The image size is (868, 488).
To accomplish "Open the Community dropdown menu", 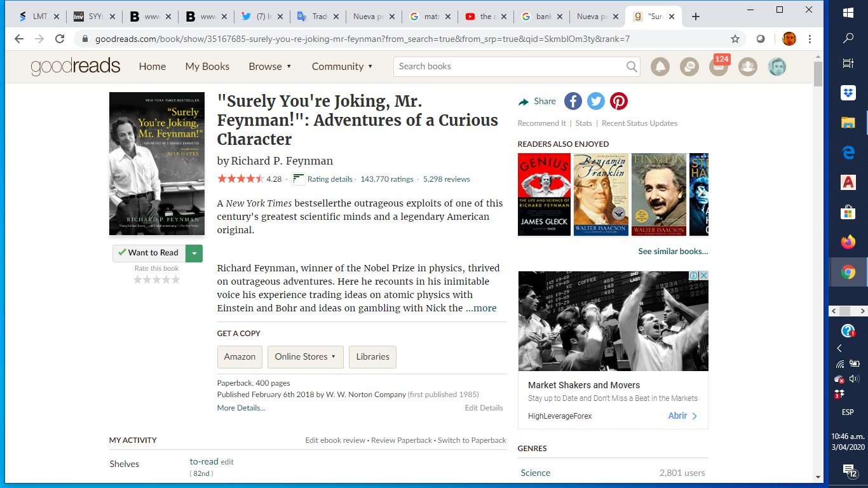I will click(x=342, y=66).
